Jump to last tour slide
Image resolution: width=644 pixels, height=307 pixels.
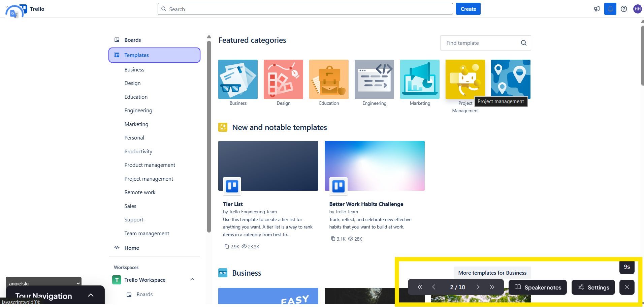pyautogui.click(x=492, y=287)
